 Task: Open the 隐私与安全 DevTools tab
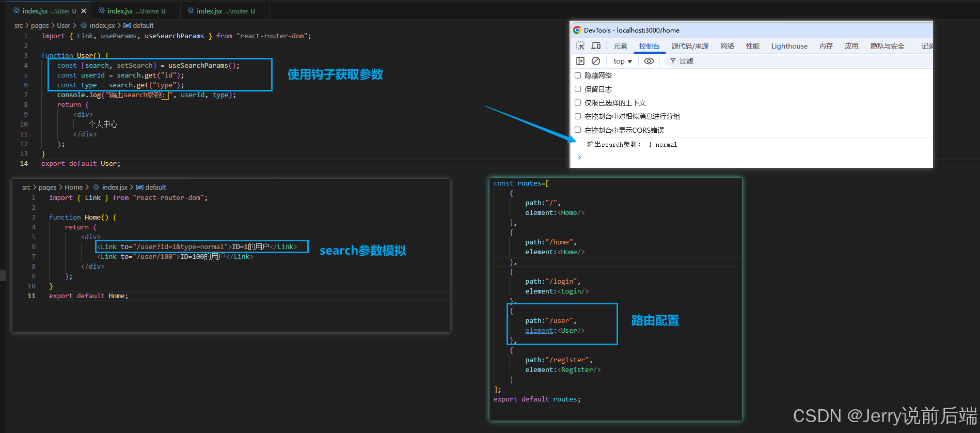[887, 46]
